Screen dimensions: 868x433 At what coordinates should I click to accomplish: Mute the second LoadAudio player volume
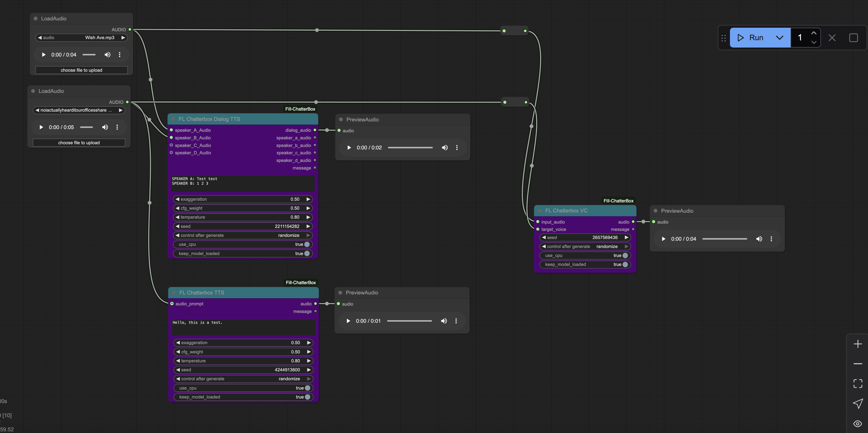[x=105, y=127]
